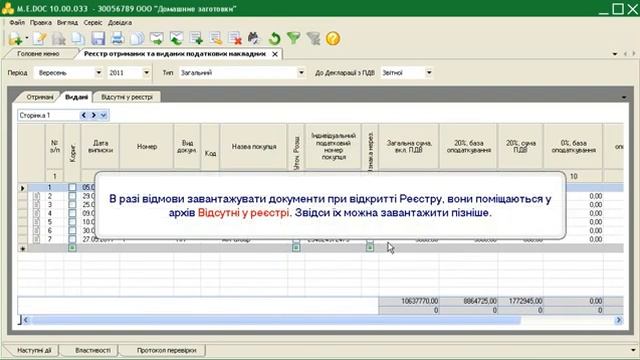
Task: Switch to the Отримані tab
Action: (x=40, y=97)
